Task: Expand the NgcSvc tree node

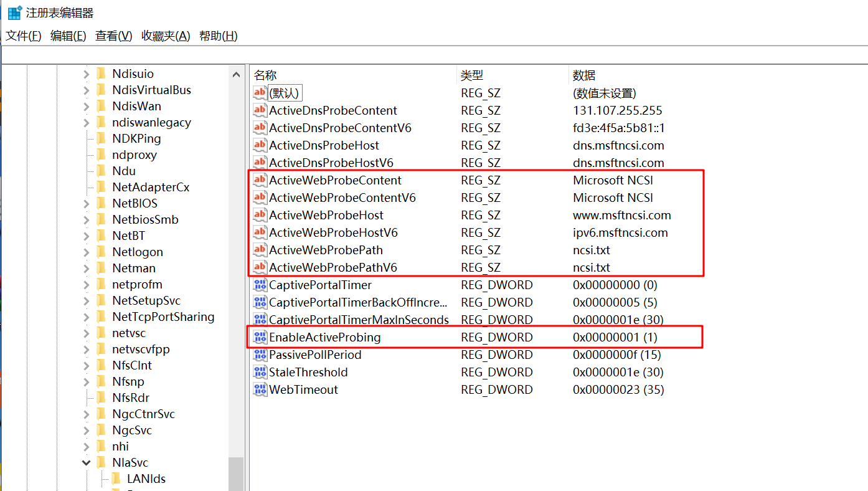Action: (87, 431)
